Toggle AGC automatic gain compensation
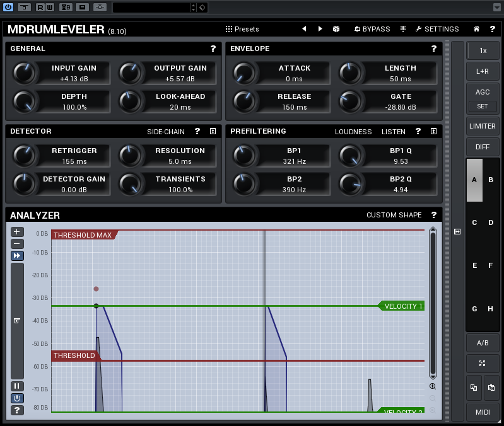504x426 pixels. coord(483,92)
